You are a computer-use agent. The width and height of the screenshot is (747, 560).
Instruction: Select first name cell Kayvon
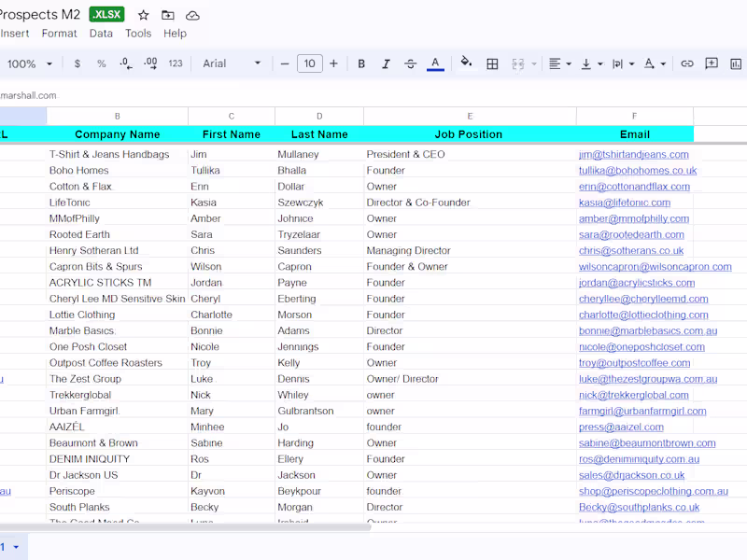(231, 491)
